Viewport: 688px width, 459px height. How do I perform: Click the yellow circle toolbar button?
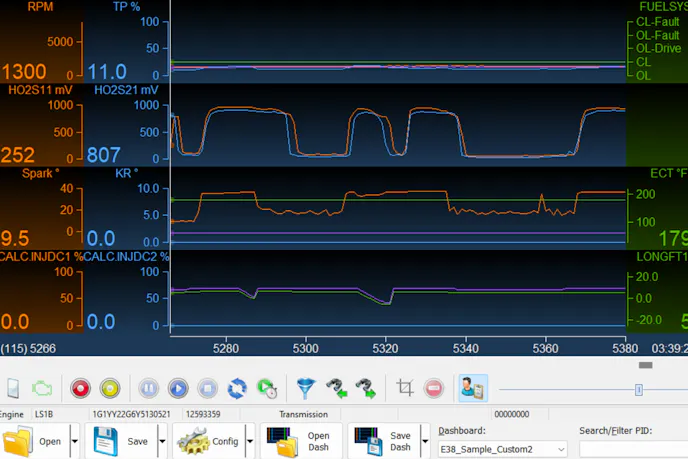(x=110, y=388)
